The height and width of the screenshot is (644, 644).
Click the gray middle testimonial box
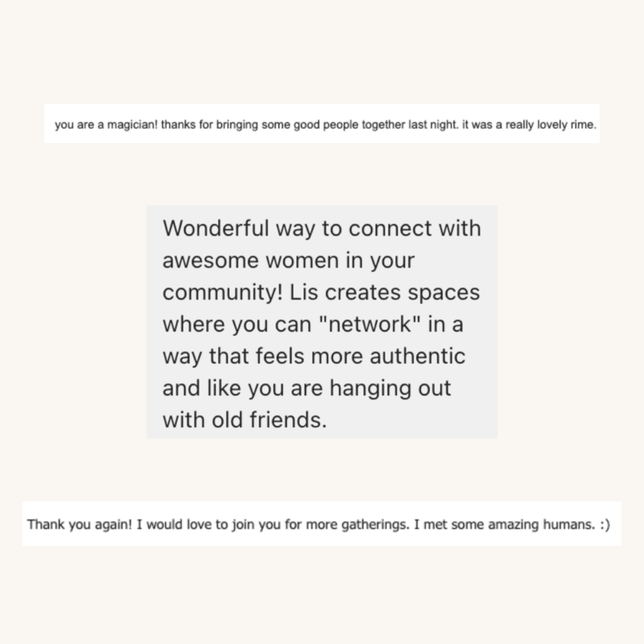[321, 322]
